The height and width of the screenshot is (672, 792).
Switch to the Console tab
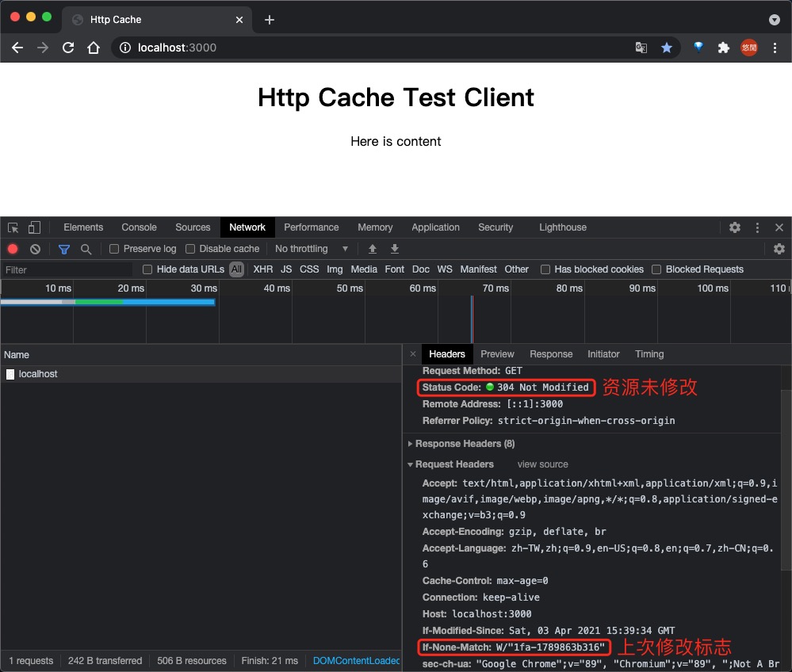(139, 227)
